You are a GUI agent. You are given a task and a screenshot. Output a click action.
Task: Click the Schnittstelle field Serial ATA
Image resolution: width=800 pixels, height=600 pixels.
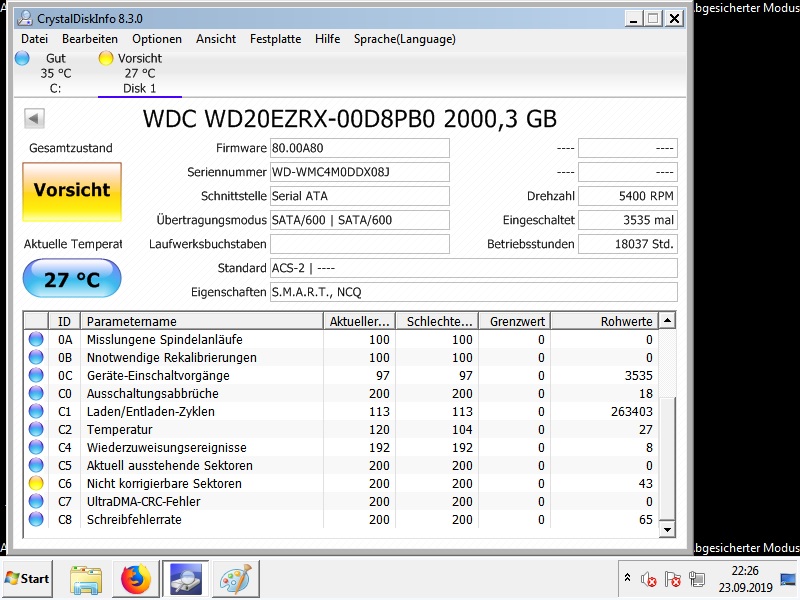pyautogui.click(x=360, y=196)
